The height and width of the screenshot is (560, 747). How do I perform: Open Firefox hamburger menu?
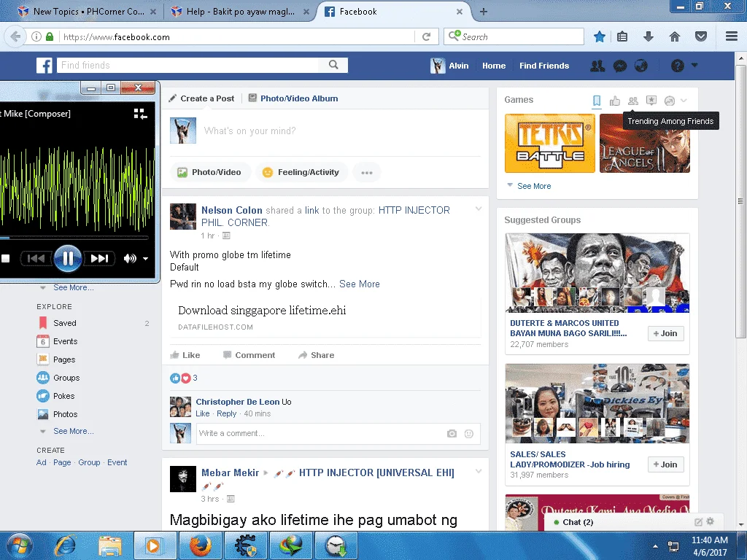click(x=732, y=36)
